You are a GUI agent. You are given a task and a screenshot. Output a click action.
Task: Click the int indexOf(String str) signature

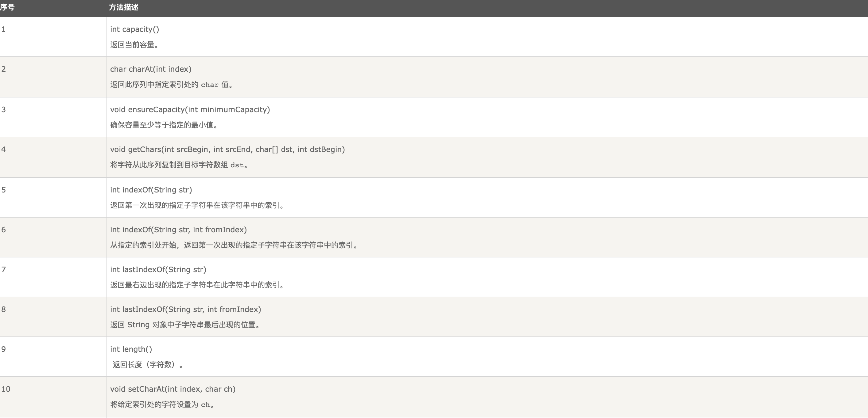coord(151,190)
